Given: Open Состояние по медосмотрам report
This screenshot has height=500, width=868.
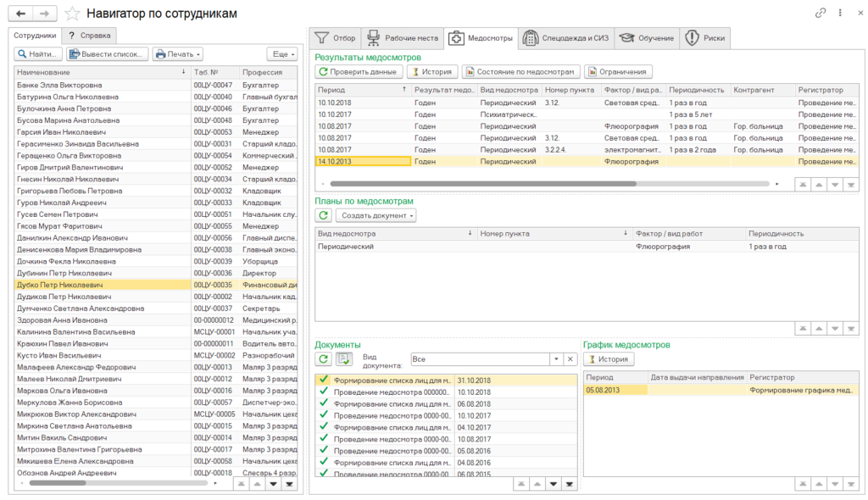Looking at the screenshot, I should coord(520,72).
